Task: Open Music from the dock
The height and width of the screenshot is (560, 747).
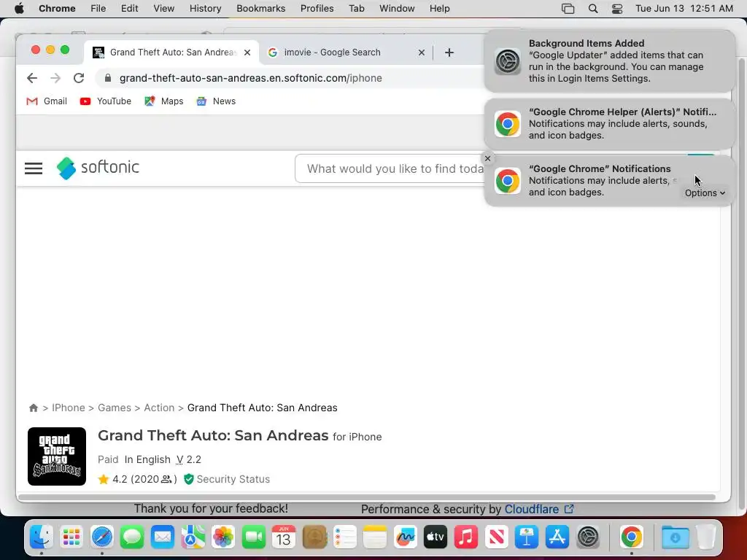Action: [x=466, y=537]
